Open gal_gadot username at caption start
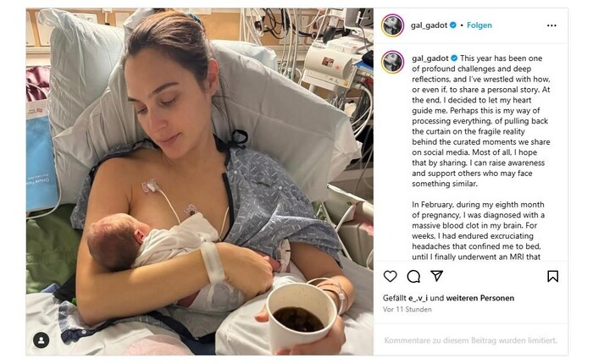 [430, 58]
